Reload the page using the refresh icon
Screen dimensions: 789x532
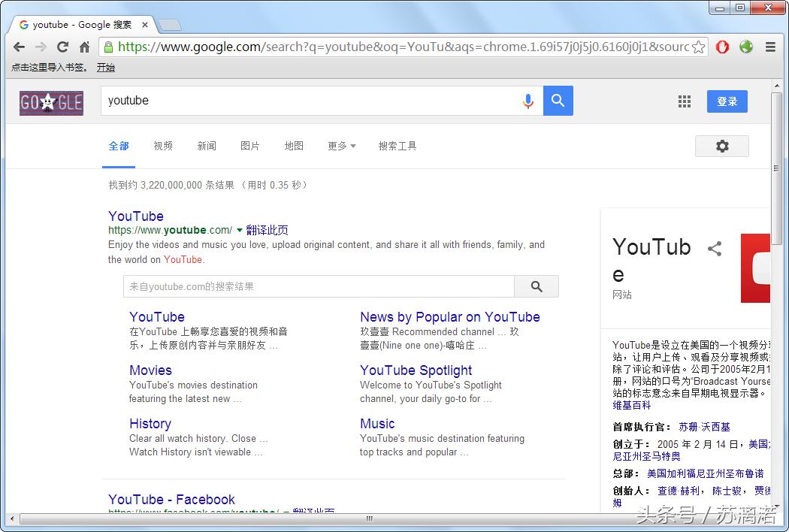pyautogui.click(x=63, y=47)
